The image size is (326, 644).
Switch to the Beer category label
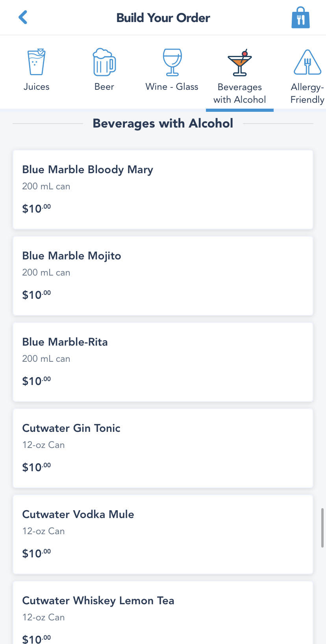coord(104,87)
